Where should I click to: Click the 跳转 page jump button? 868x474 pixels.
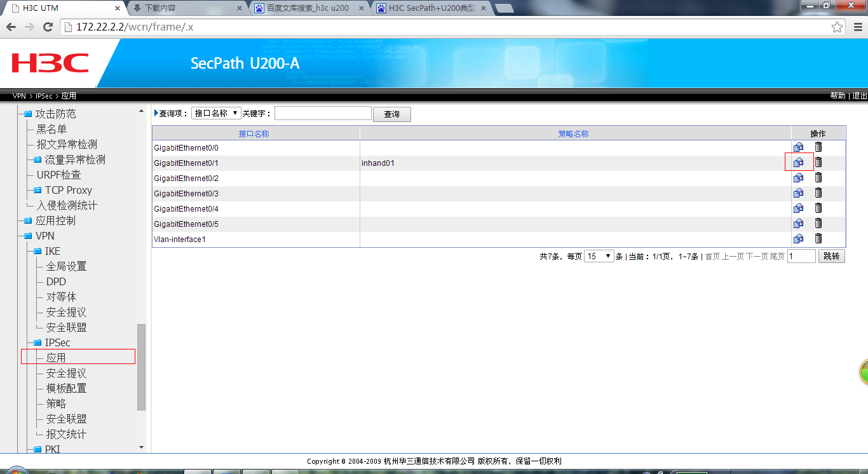click(x=831, y=256)
